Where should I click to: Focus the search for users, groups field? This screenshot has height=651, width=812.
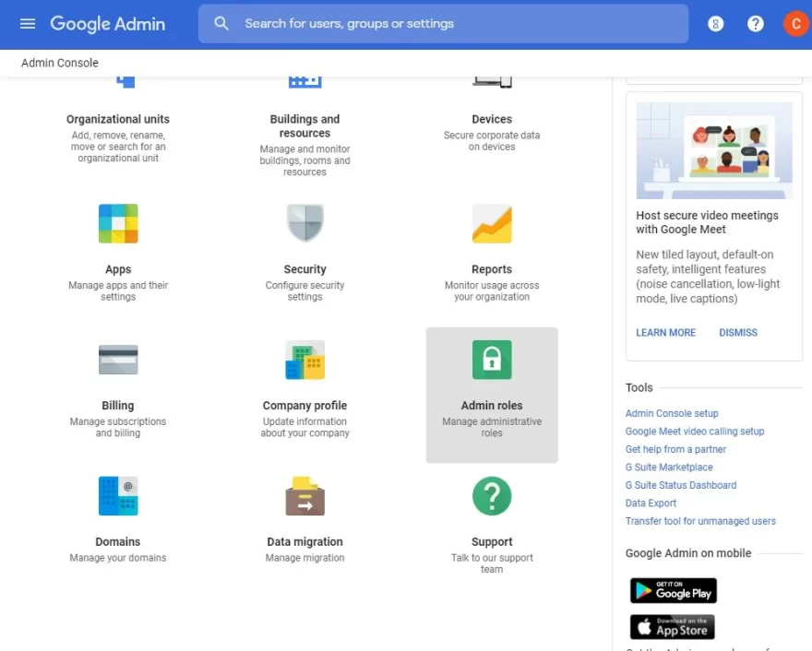click(443, 24)
